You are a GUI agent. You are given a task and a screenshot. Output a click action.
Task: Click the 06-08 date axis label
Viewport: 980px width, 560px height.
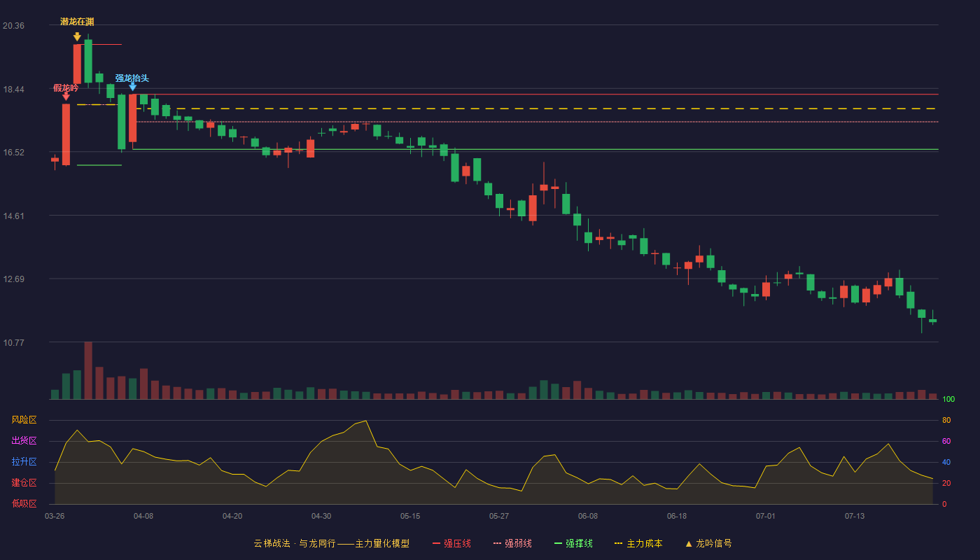[588, 516]
